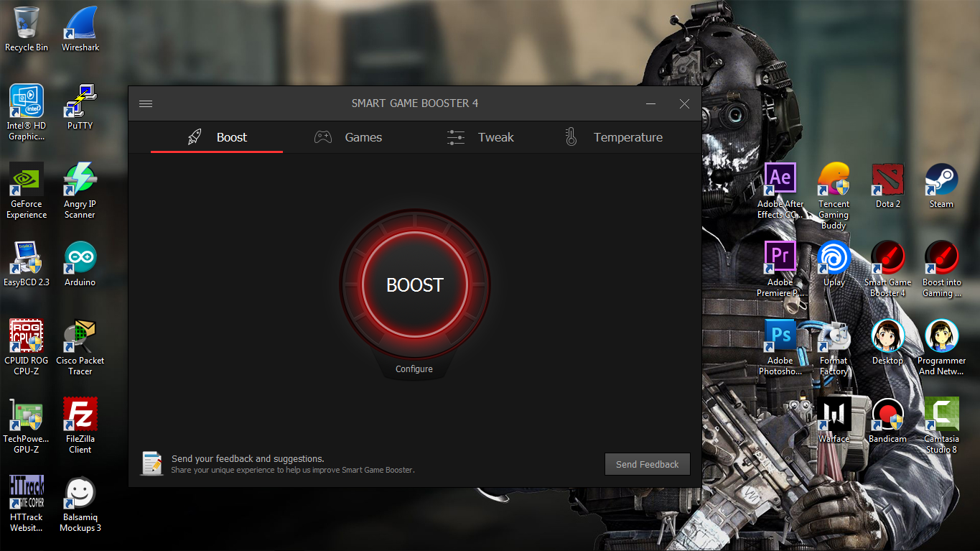The height and width of the screenshot is (551, 980).
Task: Launch GeForce Experience
Action: click(27, 180)
